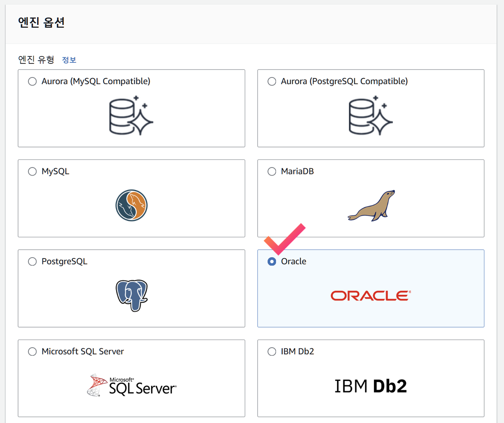Pick the PostgreSQL radio button
The height and width of the screenshot is (423, 504).
[x=32, y=261]
